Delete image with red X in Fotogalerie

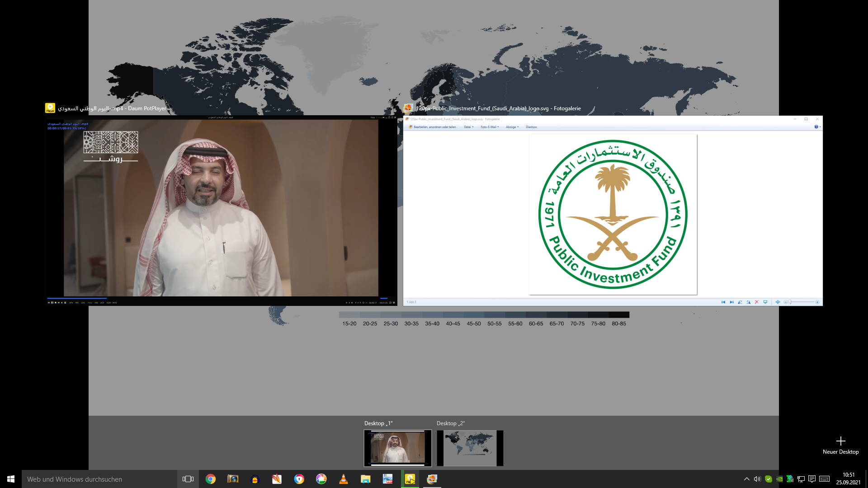pos(757,302)
